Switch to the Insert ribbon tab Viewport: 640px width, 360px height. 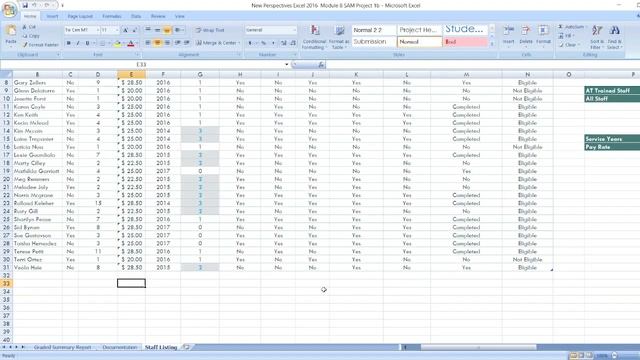pos(52,16)
